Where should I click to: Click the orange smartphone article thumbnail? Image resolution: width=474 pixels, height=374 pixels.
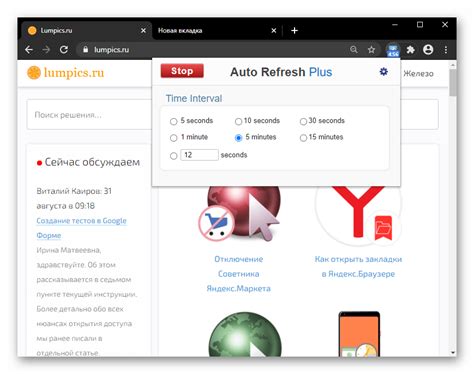[359, 334]
